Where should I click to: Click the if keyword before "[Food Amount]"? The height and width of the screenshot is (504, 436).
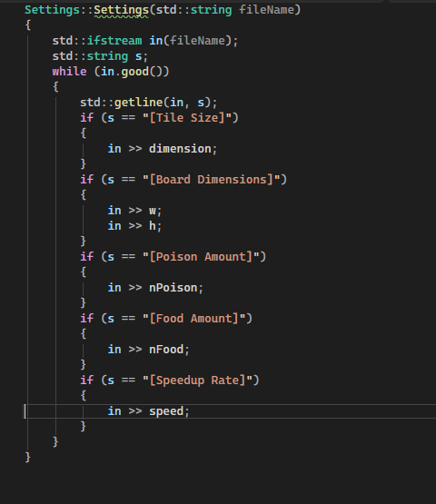click(87, 319)
